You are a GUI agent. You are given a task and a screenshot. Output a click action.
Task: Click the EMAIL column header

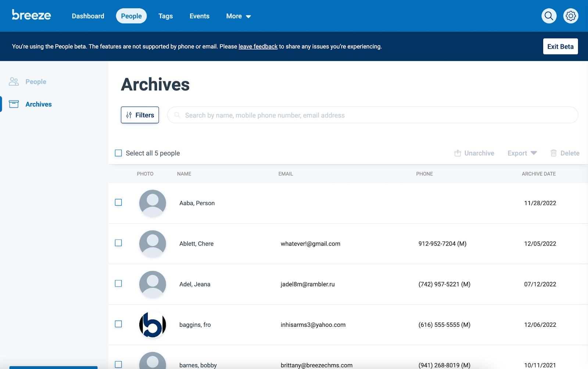286,174
